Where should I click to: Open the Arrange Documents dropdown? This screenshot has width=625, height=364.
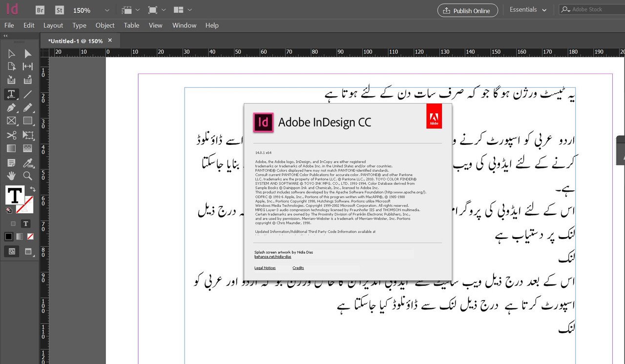[183, 10]
